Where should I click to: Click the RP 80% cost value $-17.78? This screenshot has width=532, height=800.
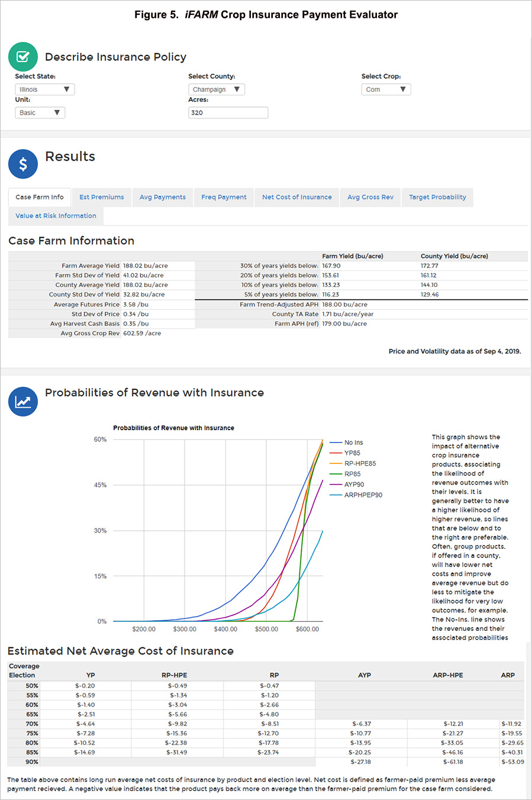point(268,743)
